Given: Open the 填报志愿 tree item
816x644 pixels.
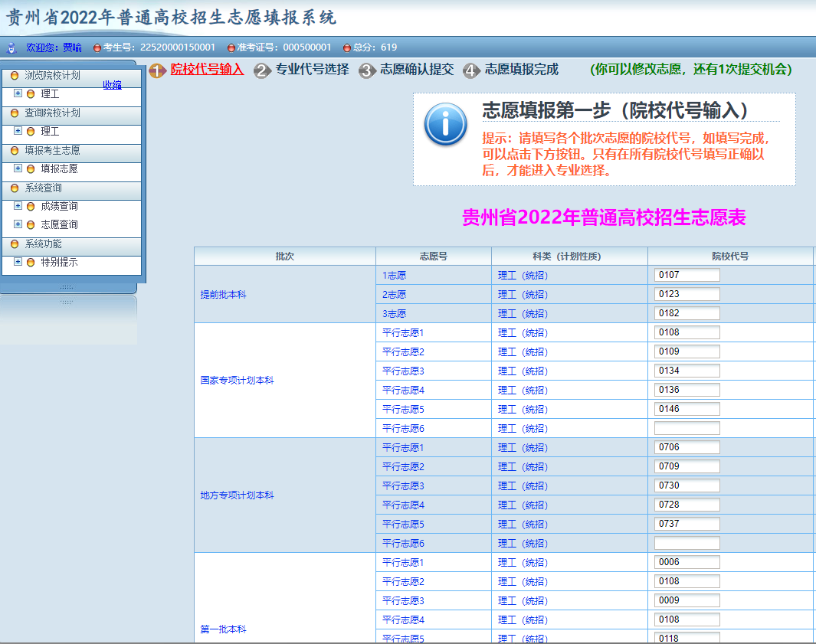Looking at the screenshot, I should (59, 168).
